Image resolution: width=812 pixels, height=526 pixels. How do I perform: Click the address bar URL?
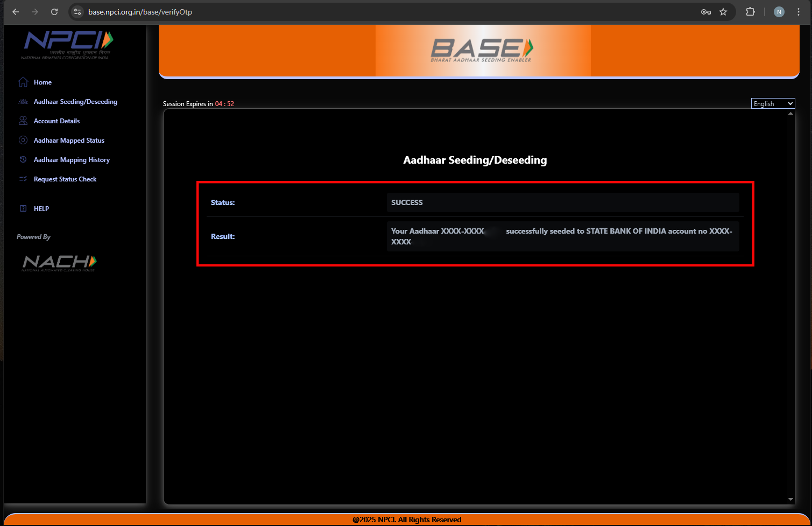click(x=140, y=12)
